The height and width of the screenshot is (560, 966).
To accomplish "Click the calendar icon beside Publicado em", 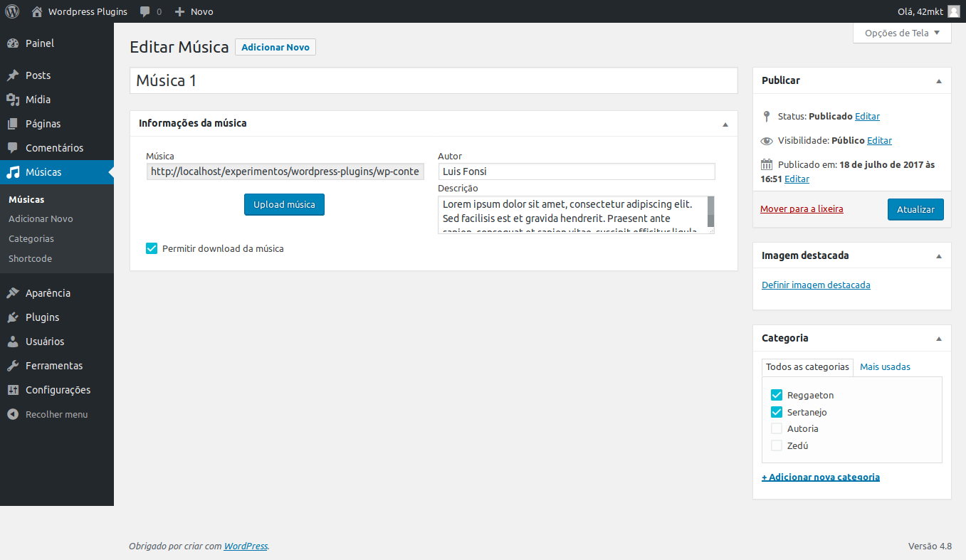I will pos(767,164).
